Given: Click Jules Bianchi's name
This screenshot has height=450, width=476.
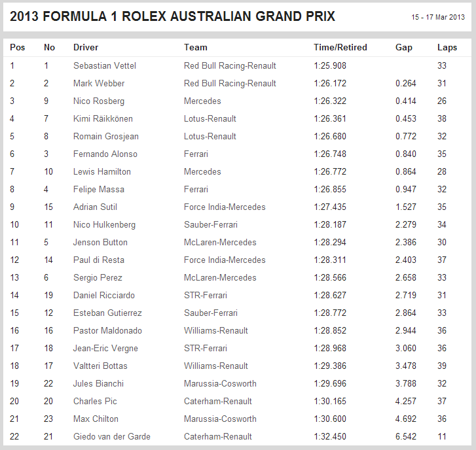Looking at the screenshot, I should click(98, 383).
